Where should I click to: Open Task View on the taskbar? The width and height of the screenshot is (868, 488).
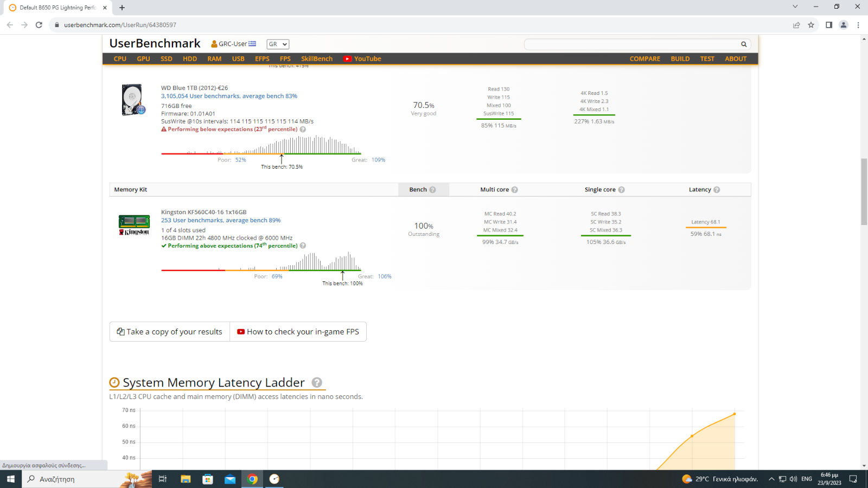[x=162, y=479]
